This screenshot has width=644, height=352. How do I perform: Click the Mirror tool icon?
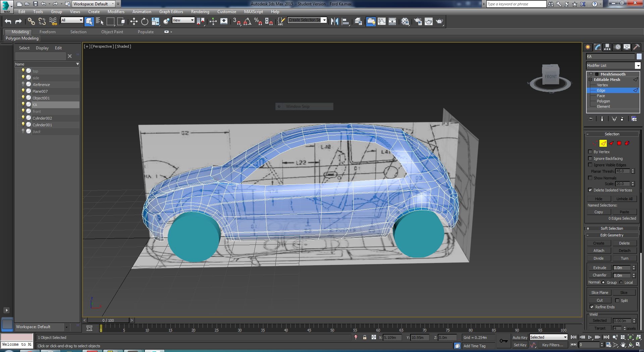pyautogui.click(x=334, y=21)
